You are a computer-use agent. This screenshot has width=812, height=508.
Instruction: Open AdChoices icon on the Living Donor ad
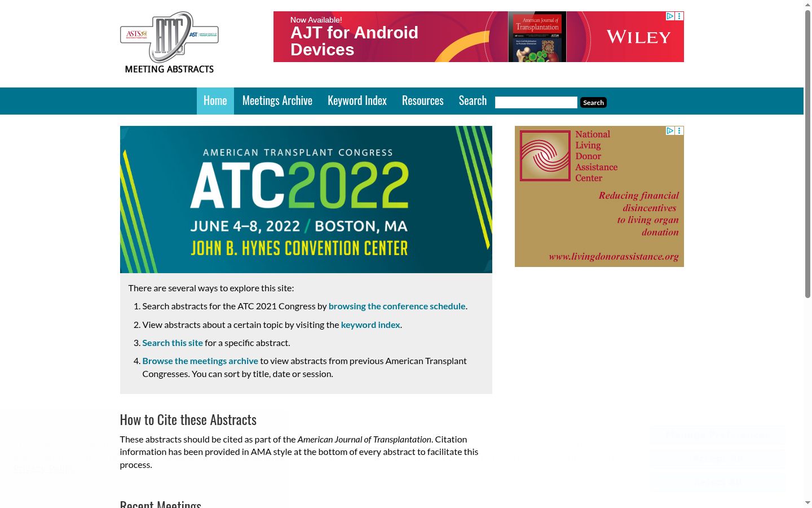coord(670,130)
